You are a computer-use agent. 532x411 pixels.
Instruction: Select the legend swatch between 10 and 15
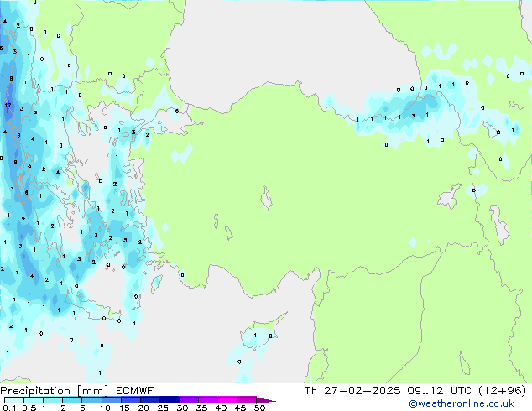[x=111, y=400]
